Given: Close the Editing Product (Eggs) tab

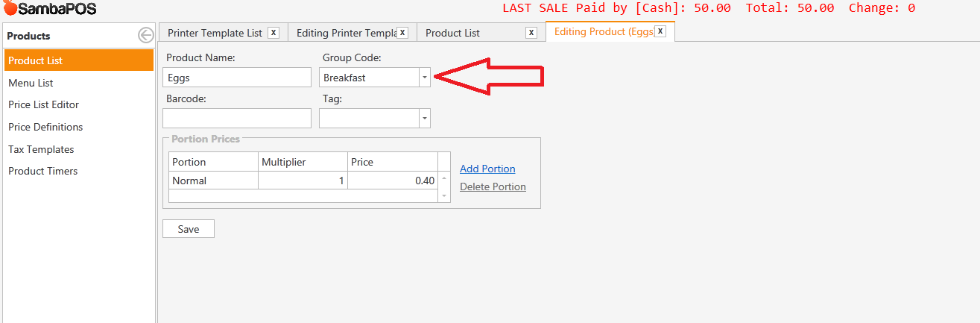Looking at the screenshot, I should [x=660, y=31].
